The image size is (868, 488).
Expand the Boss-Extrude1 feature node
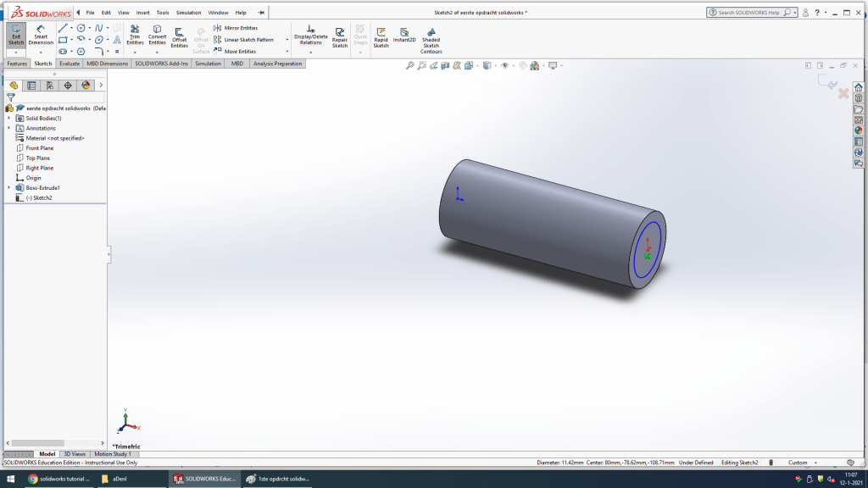(9, 187)
